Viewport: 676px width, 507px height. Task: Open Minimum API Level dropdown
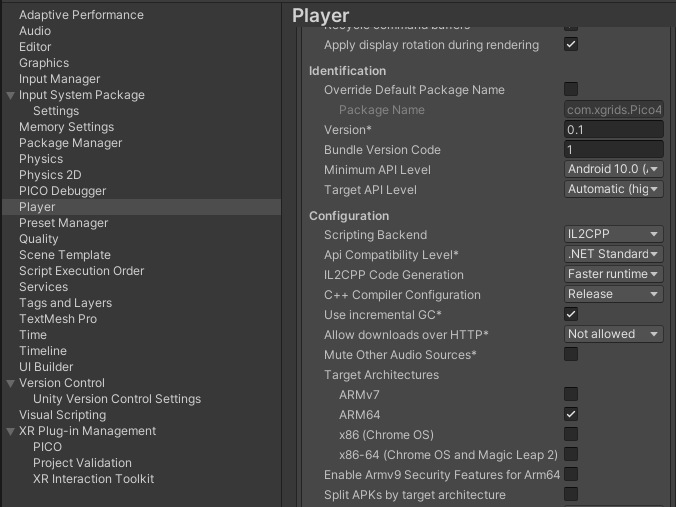(613, 169)
